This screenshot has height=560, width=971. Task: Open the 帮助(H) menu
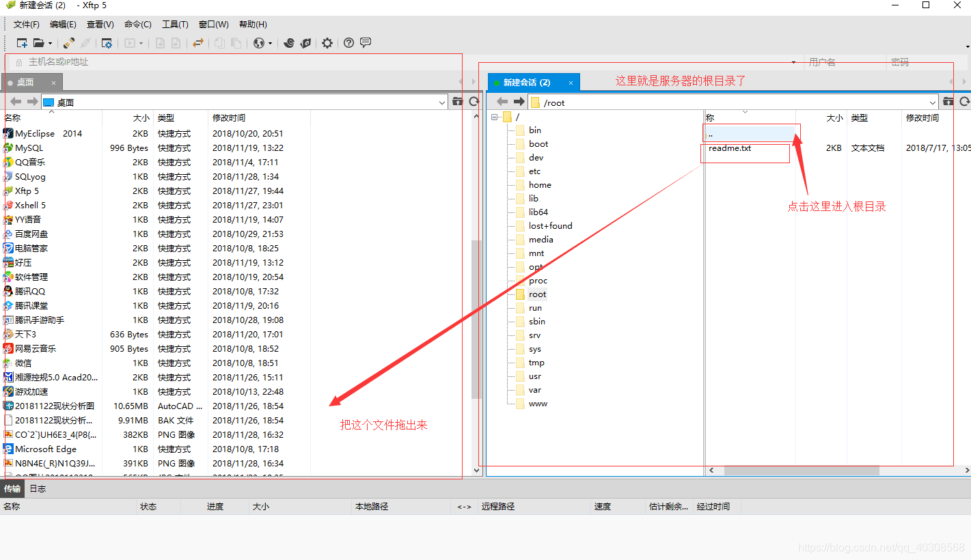[x=253, y=25]
